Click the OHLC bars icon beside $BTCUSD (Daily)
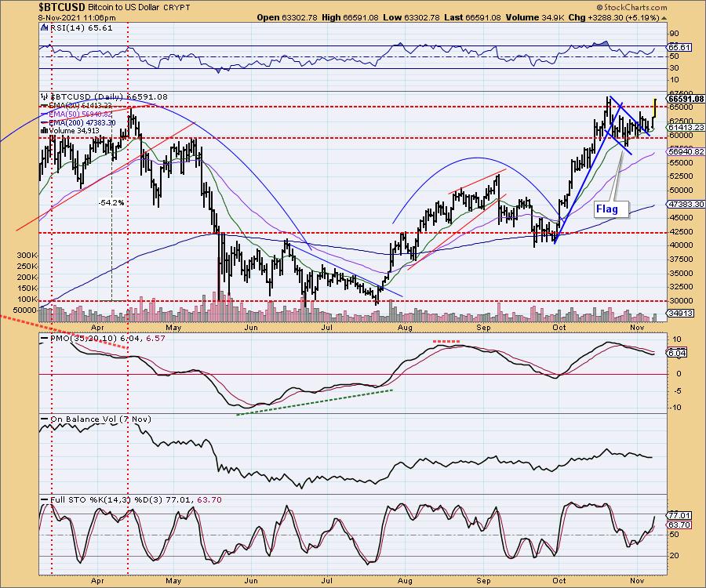Viewport: 706px width, 588px height. [x=45, y=96]
